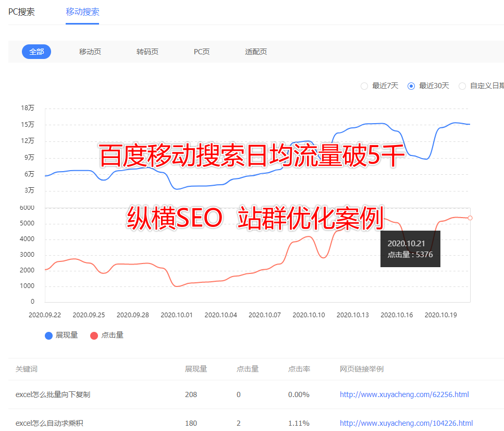The height and width of the screenshot is (431, 504).
Task: Click the 展现量 column header
Action: pos(195,369)
